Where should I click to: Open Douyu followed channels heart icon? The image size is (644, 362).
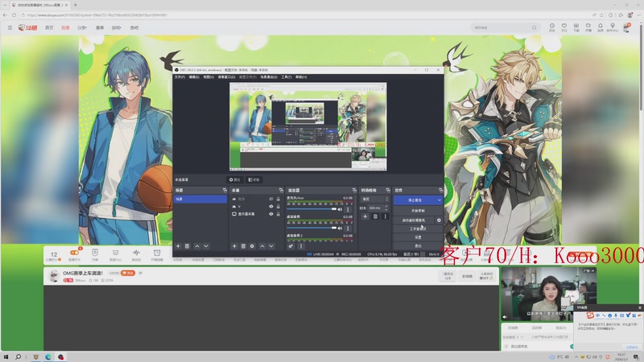point(564,27)
